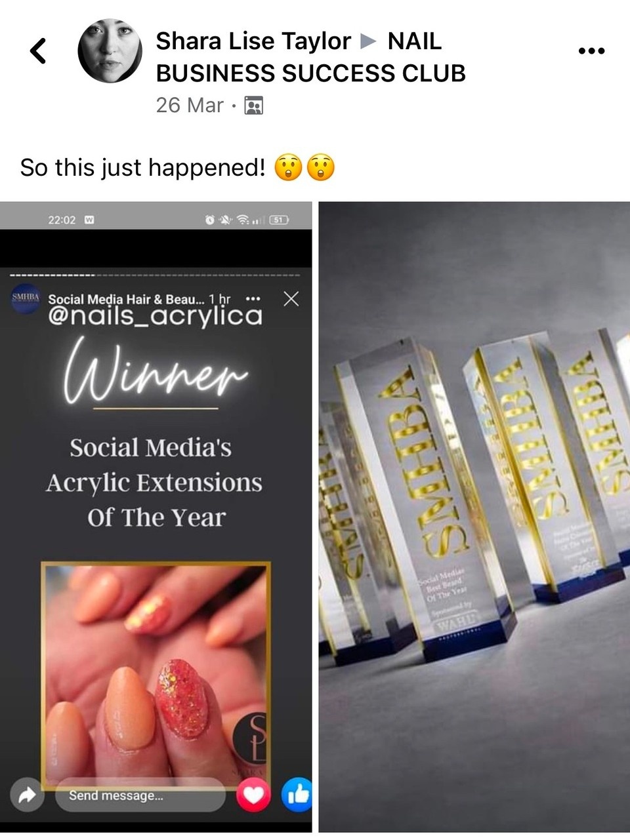Tap the share arrow icon in story
630x840 pixels.
click(27, 795)
